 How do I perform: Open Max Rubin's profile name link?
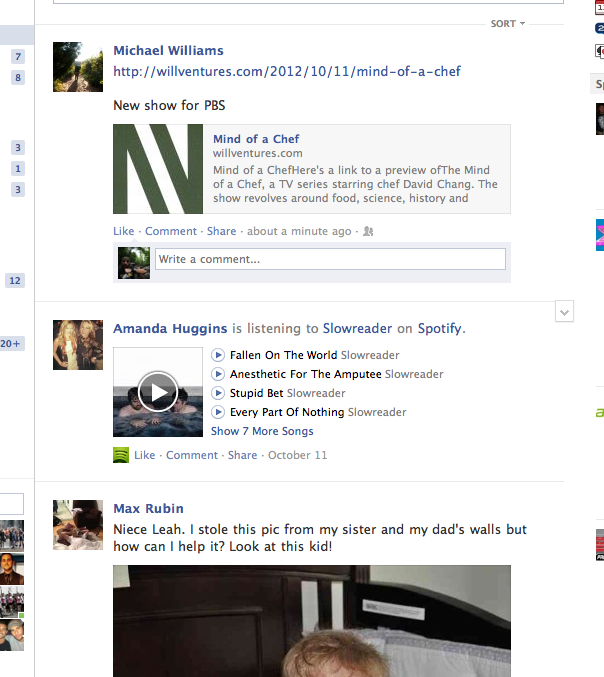(x=149, y=509)
